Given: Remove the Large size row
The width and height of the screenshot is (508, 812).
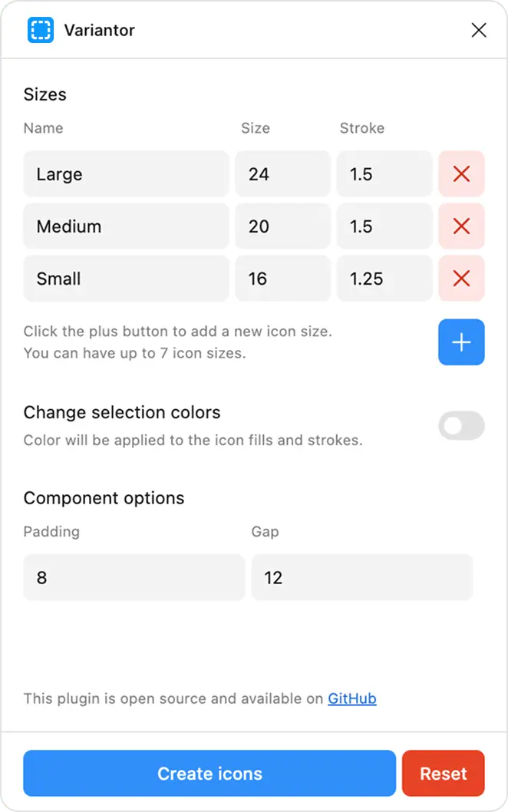Looking at the screenshot, I should 461,174.
